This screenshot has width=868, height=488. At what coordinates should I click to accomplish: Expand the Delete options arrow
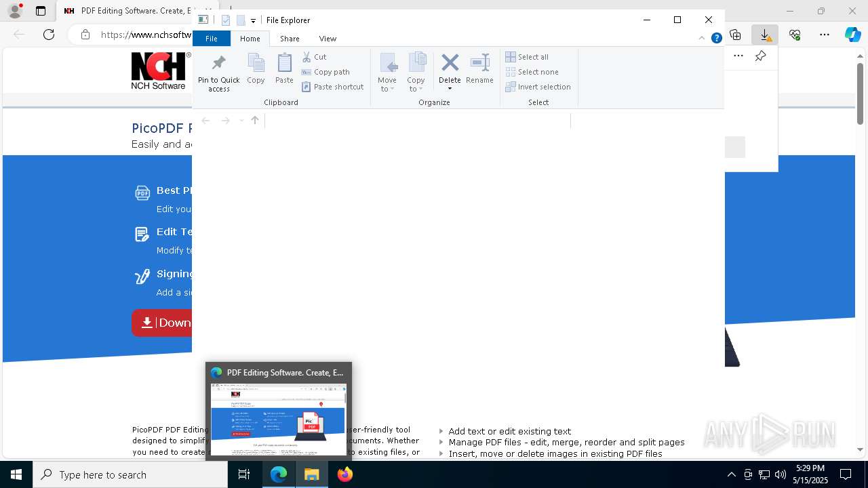tap(450, 88)
